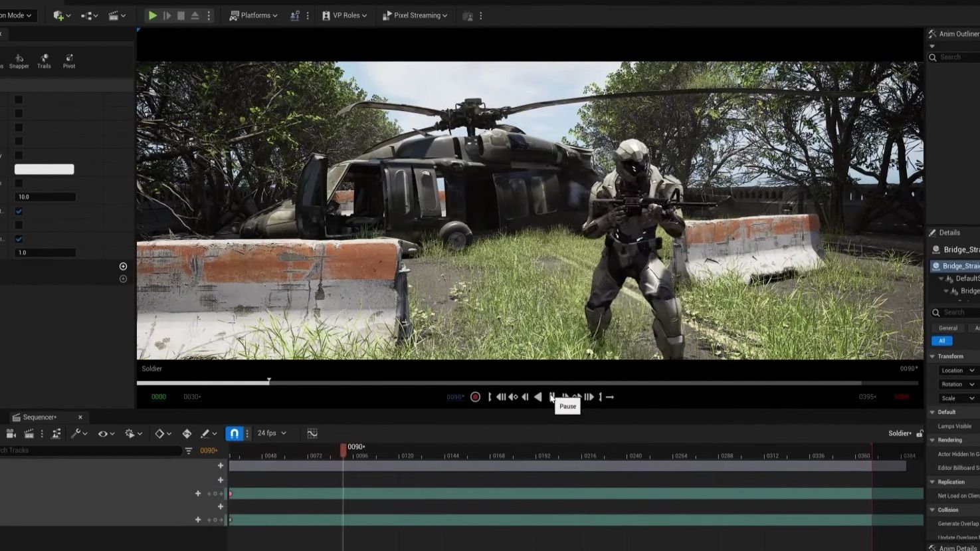
Task: Click the Snapper tool icon
Action: (19, 60)
